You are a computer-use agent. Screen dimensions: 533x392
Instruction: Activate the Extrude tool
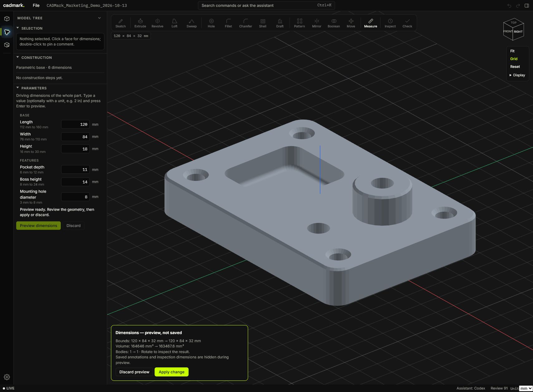(x=140, y=23)
